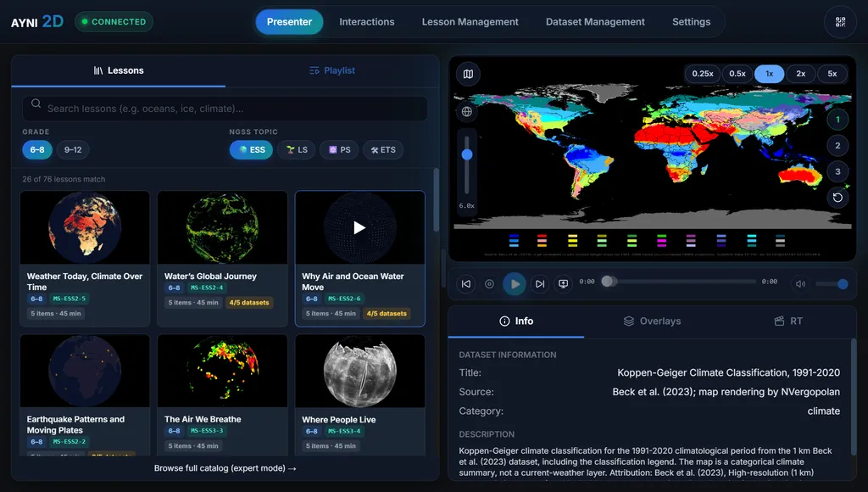Set playback speed to 2x
This screenshot has width=868, height=492.
[800, 74]
